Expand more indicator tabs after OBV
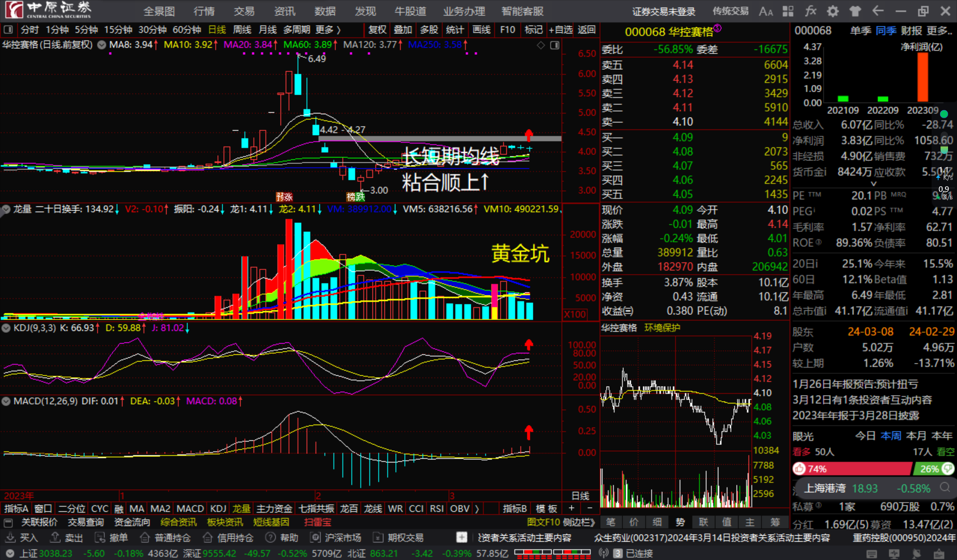This screenshot has height=560, width=957. (477, 509)
